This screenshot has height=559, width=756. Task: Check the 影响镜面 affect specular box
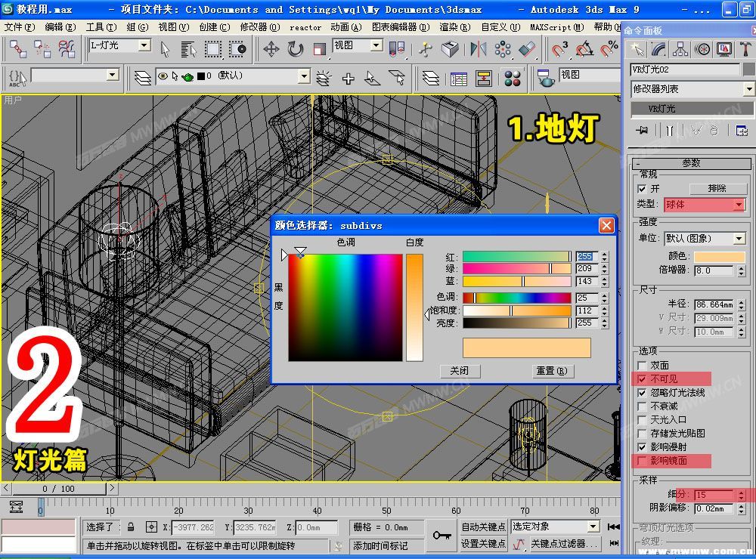pos(642,461)
